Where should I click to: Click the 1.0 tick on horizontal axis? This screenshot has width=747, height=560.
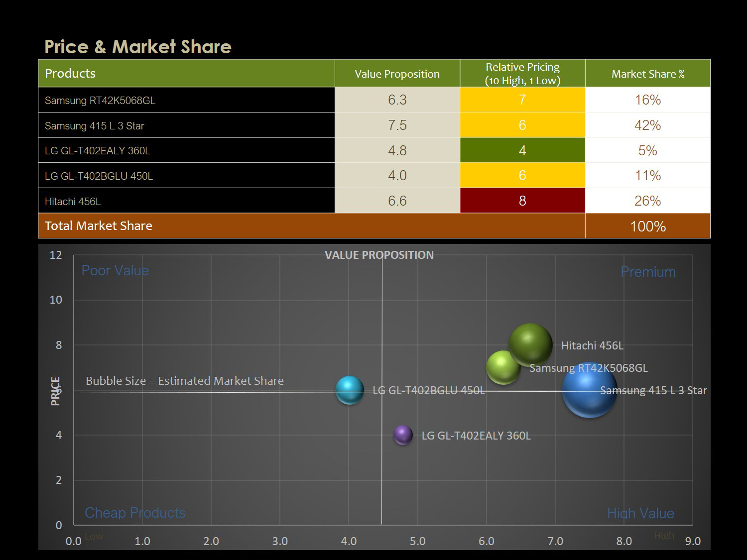142,541
